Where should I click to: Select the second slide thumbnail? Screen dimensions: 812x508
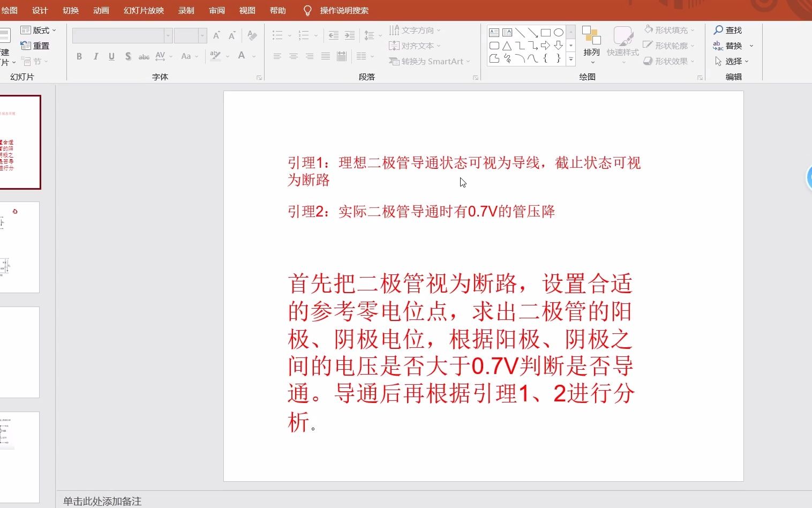pyautogui.click(x=19, y=247)
